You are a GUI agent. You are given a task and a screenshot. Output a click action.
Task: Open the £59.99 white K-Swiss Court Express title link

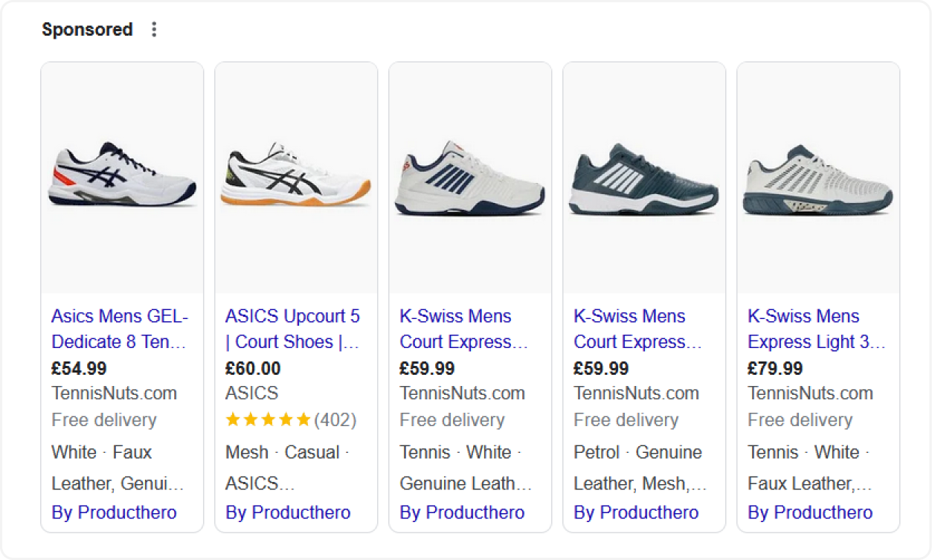(x=464, y=329)
